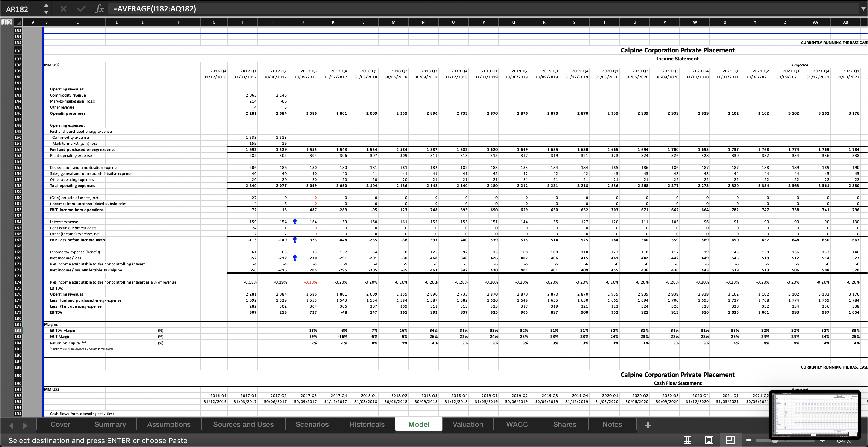The image size is (868, 447).
Task: Open the Summary sheet tab
Action: pyautogui.click(x=110, y=424)
